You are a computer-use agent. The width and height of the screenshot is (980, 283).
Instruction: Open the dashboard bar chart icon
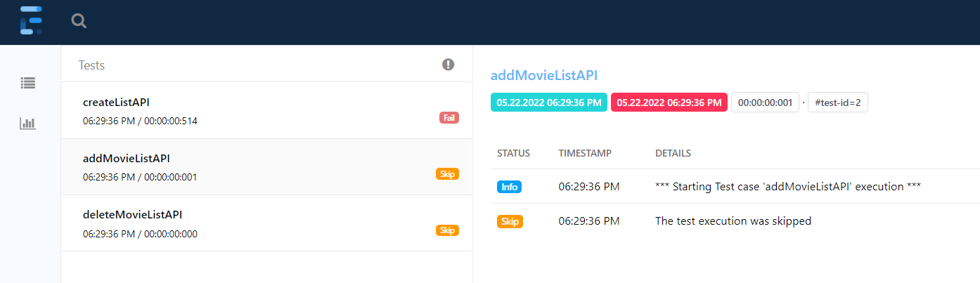28,123
